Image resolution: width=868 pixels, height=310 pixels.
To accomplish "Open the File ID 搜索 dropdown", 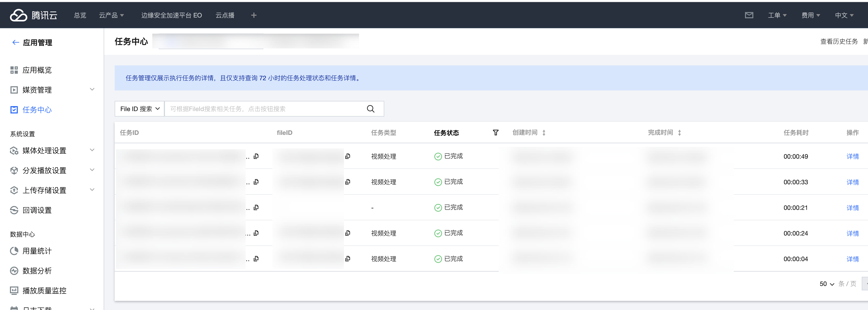I will (140, 109).
